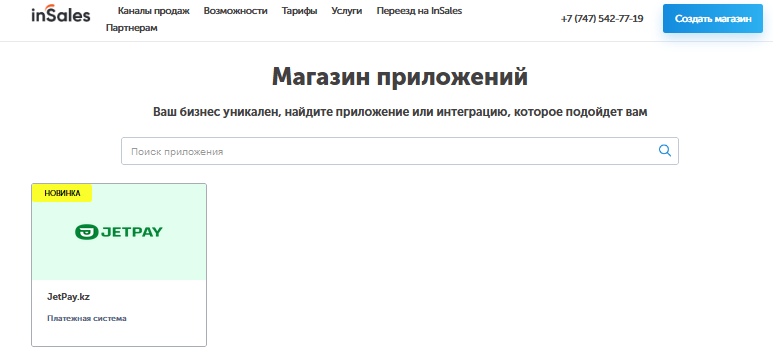Go to the Тарифы page
This screenshot has width=773, height=364.
click(299, 11)
